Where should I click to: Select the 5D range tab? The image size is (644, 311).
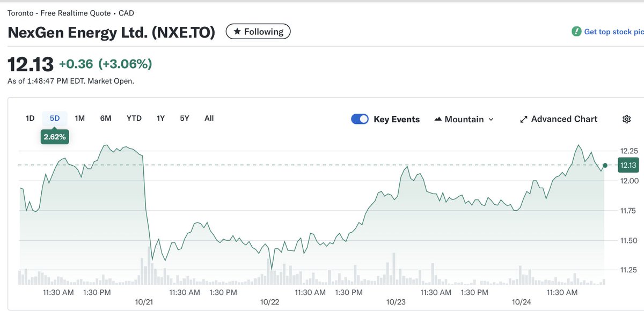(55, 118)
